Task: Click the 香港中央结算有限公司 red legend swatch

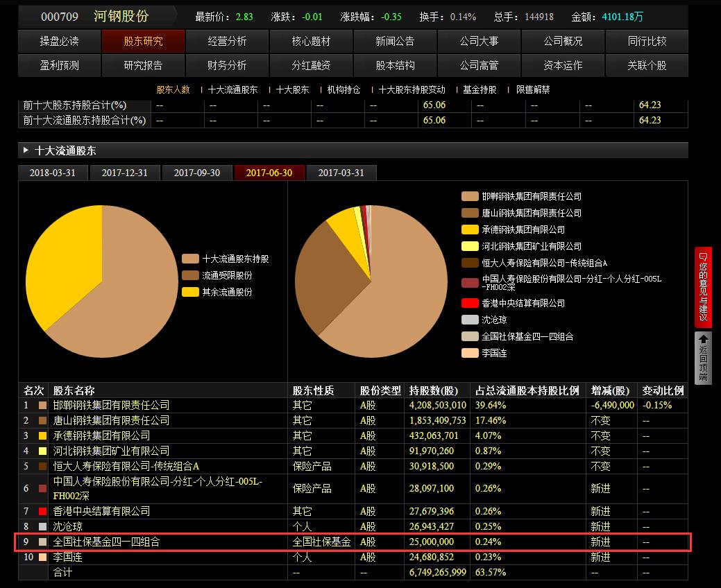Action: click(x=470, y=303)
